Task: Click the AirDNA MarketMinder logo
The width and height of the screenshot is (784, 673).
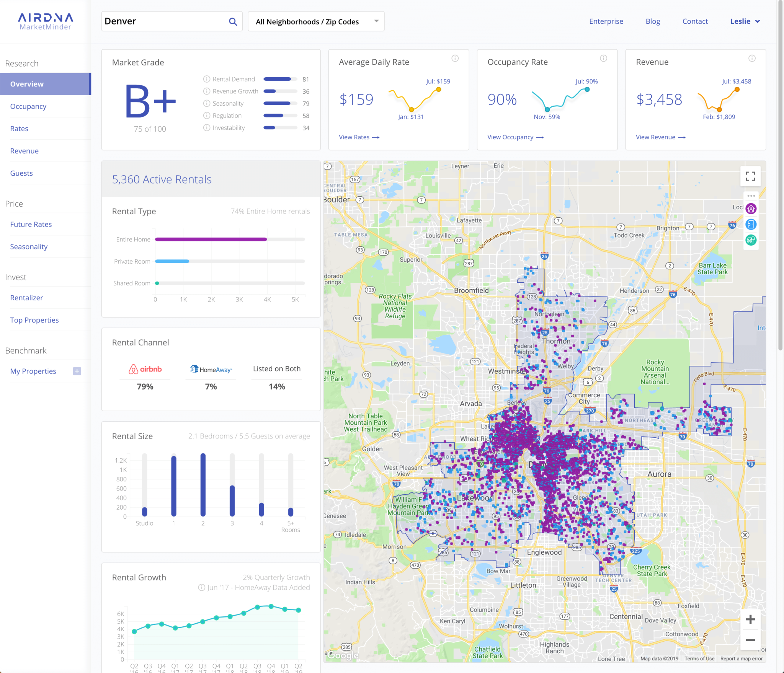Action: point(46,21)
